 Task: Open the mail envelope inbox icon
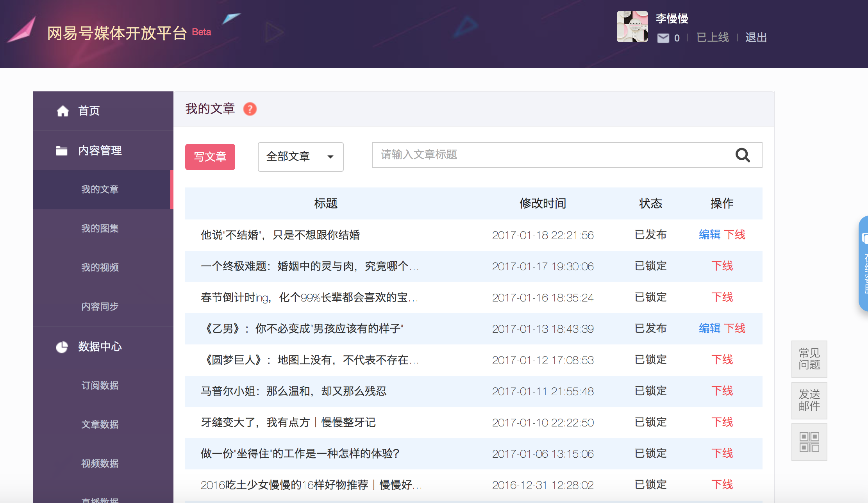663,38
